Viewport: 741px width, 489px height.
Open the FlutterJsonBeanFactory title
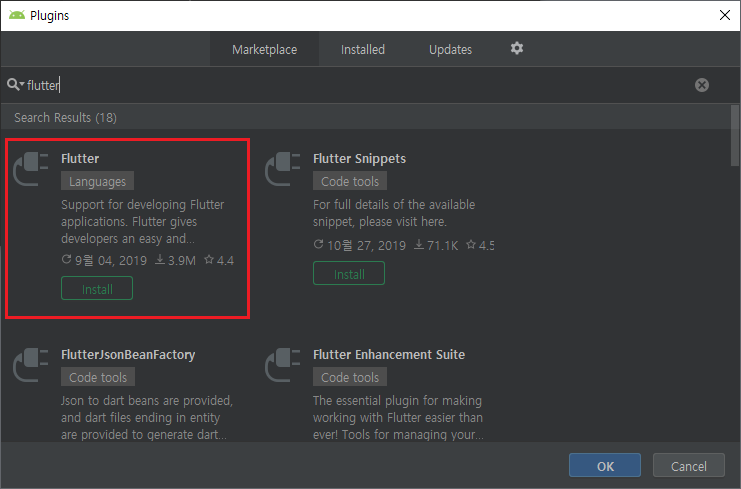pos(128,354)
